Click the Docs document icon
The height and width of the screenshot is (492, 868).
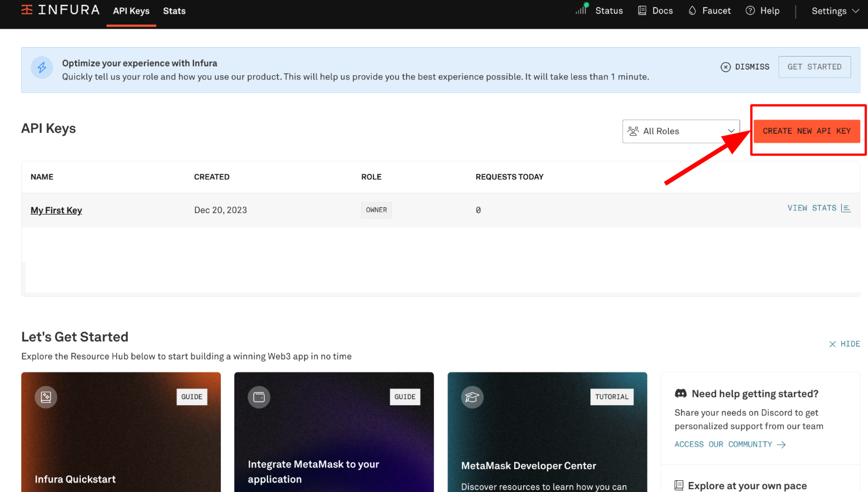click(642, 11)
